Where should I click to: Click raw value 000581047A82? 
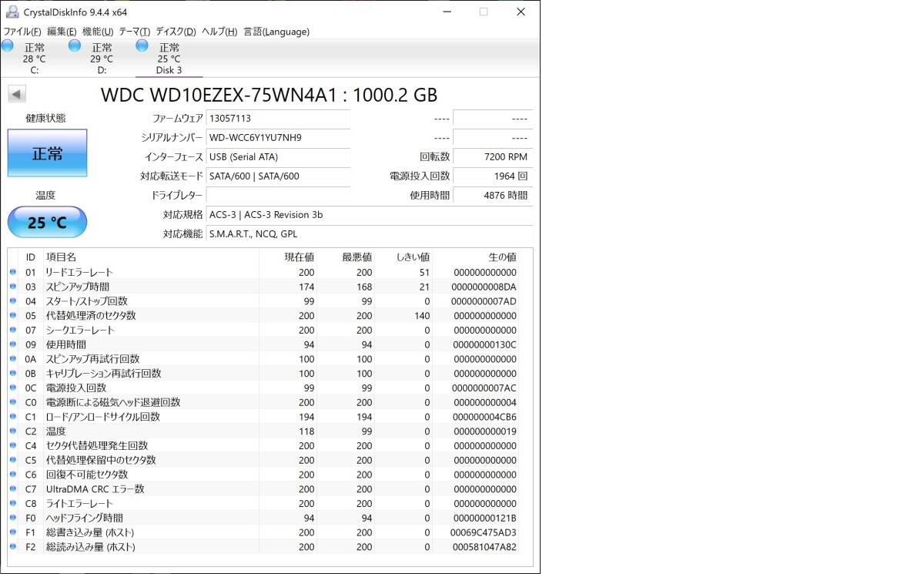(484, 547)
